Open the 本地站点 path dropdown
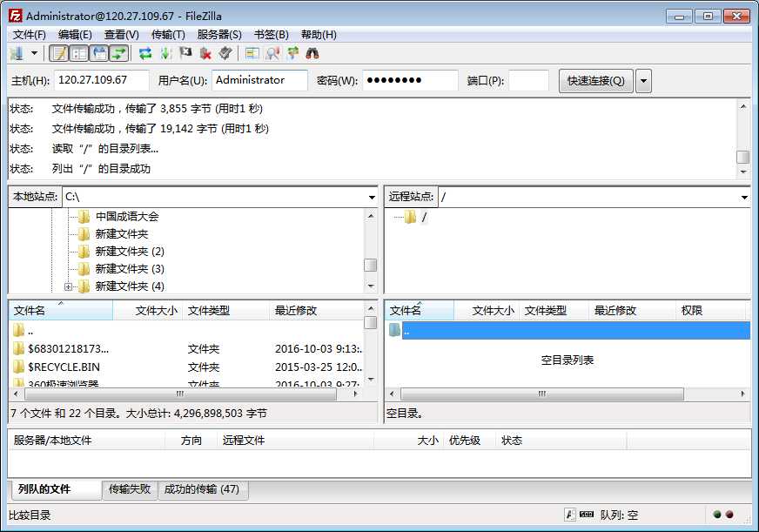The height and width of the screenshot is (532, 759). pos(372,197)
